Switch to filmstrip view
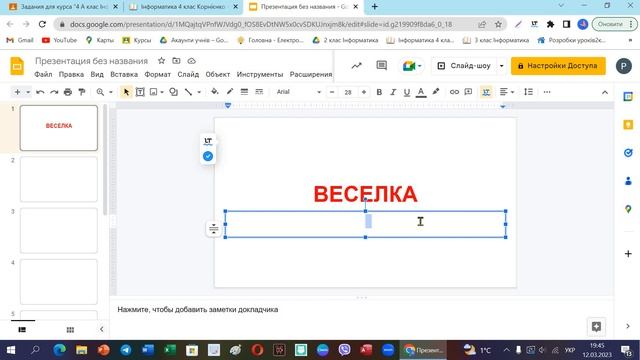The image size is (640, 360). pyautogui.click(x=22, y=329)
